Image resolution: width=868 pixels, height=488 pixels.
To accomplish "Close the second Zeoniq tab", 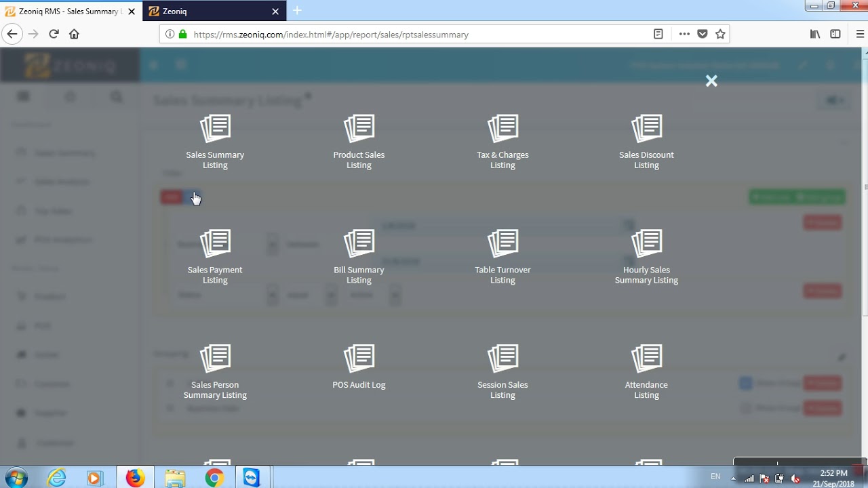I will 275,12.
